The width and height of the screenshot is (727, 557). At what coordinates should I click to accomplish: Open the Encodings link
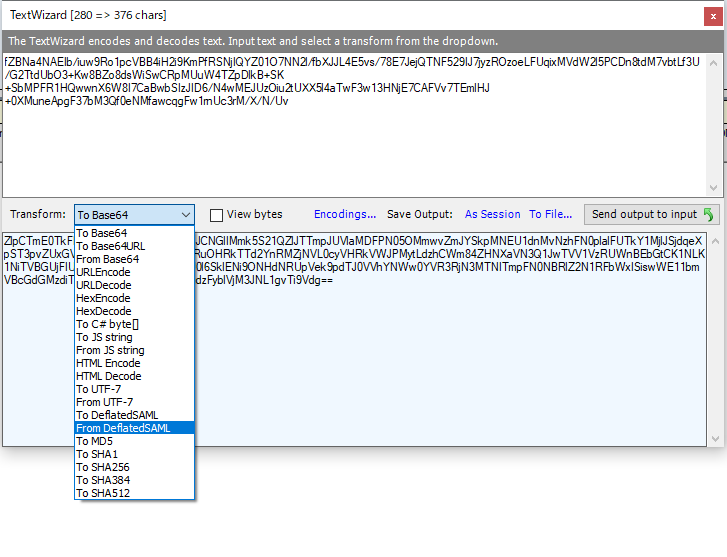[x=345, y=214]
